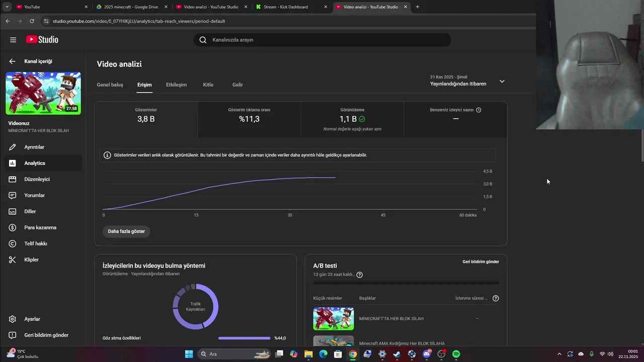This screenshot has height=362, width=644.
Task: Open the hamburger menu in YouTube Studio
Action: tap(13, 40)
